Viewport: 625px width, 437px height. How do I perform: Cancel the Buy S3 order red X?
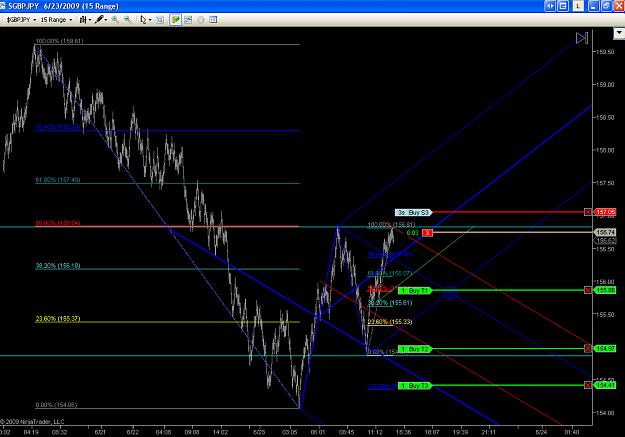coord(588,212)
